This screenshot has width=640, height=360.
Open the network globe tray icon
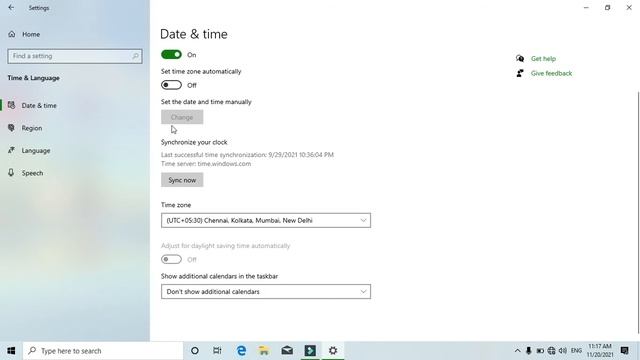(x=551, y=351)
